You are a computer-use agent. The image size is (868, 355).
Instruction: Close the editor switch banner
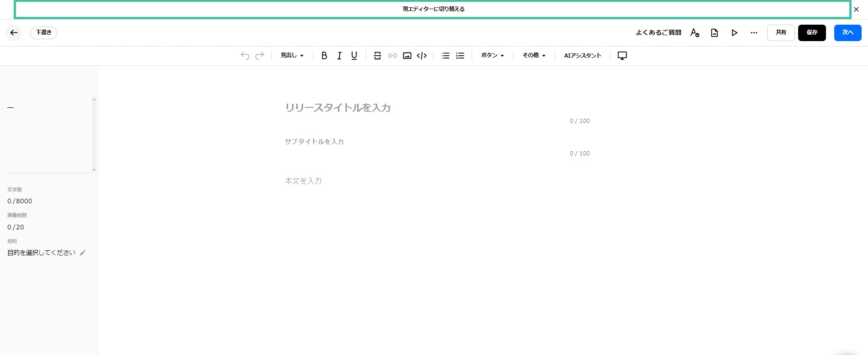point(856,9)
